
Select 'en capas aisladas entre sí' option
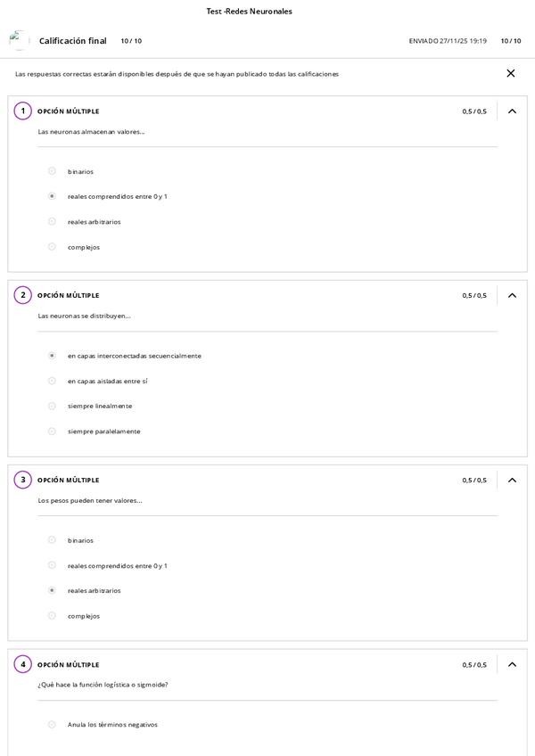pyautogui.click(x=52, y=381)
